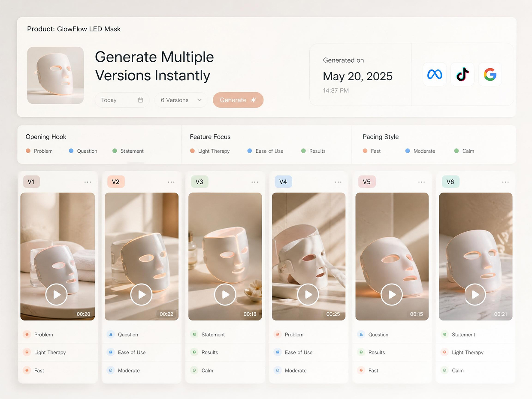532x399 pixels.
Task: Click Calm label in V6 card
Action: (x=458, y=371)
